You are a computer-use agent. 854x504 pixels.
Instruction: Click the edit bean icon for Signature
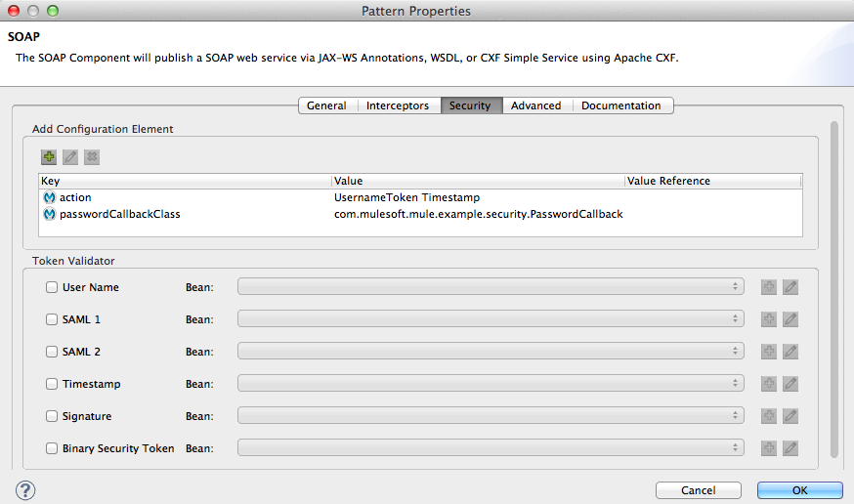point(790,416)
